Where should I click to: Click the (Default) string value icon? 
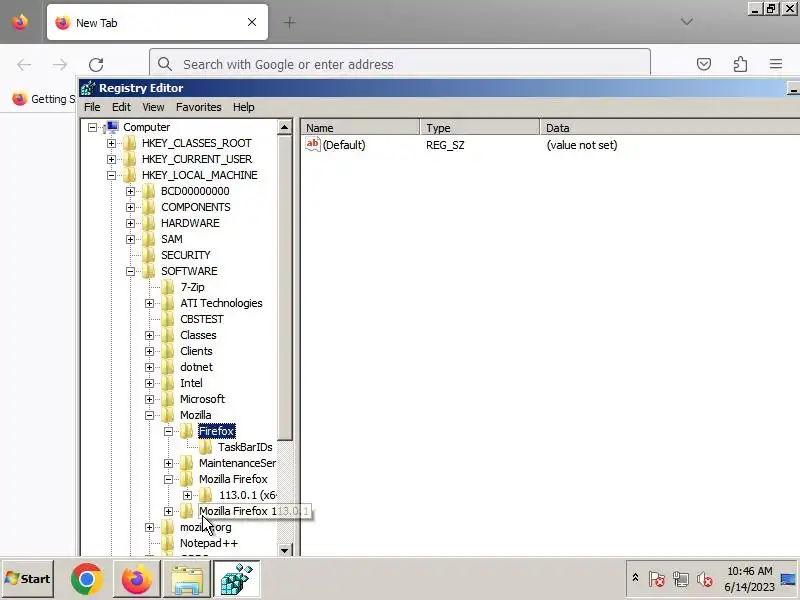312,144
